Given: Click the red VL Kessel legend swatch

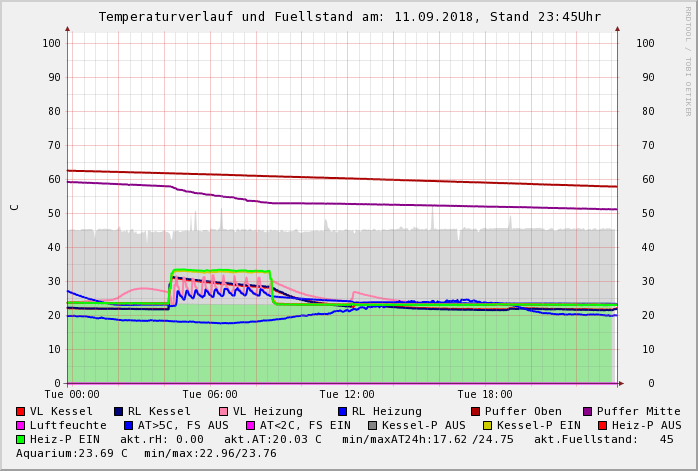Looking at the screenshot, I should [x=21, y=411].
